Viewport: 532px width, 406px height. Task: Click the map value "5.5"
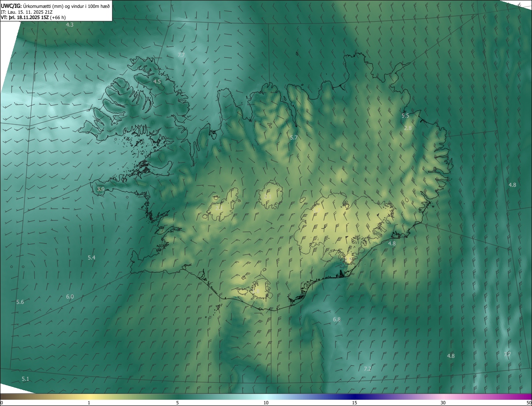coord(405,115)
